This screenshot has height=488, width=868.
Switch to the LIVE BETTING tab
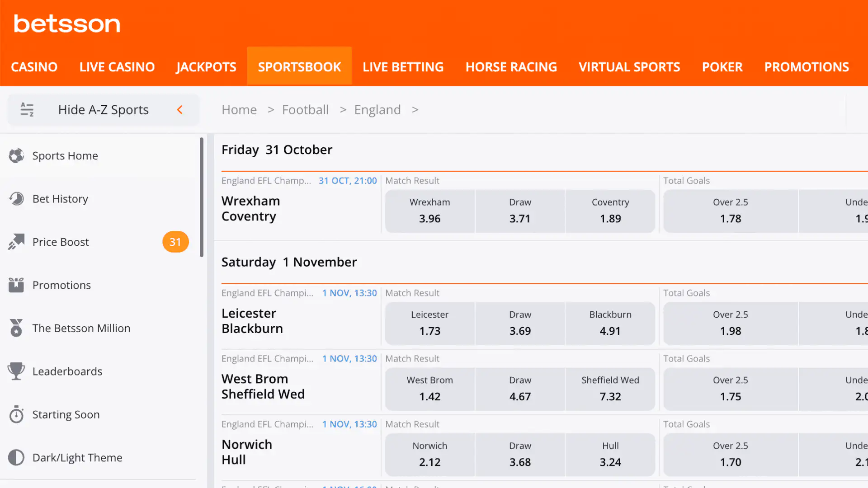(x=403, y=66)
